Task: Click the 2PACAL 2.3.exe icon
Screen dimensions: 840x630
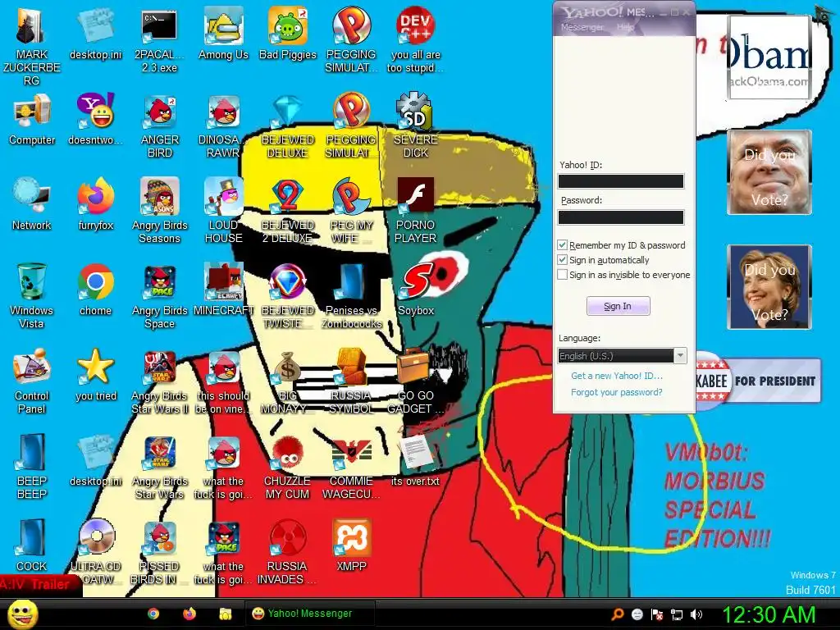Action: point(159,39)
